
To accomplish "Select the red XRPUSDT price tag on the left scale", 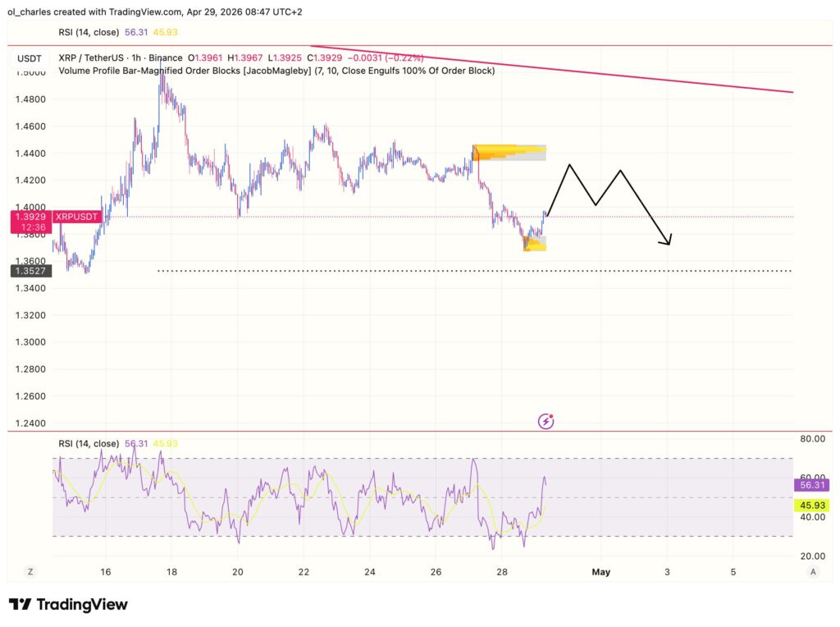I will click(x=76, y=217).
